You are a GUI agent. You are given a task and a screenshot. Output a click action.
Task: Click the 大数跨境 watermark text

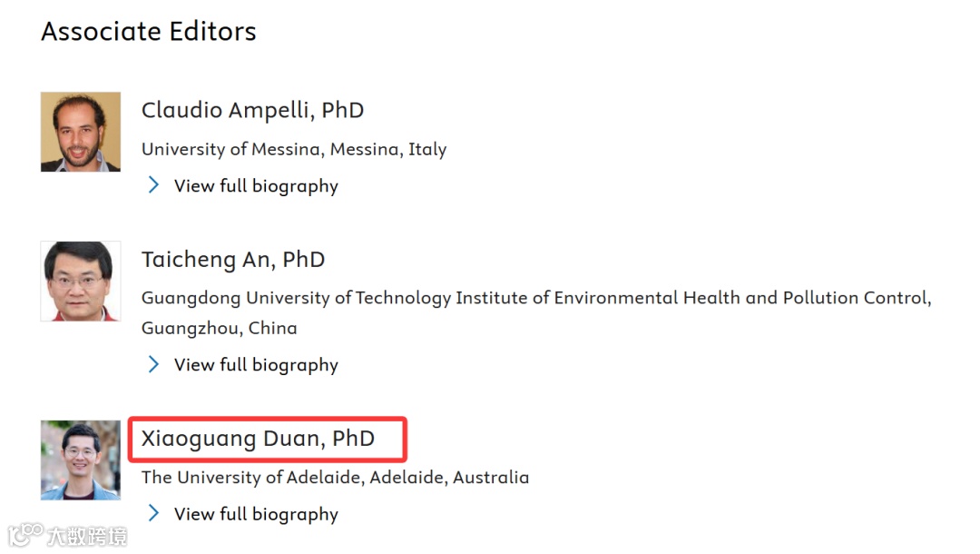[87, 536]
